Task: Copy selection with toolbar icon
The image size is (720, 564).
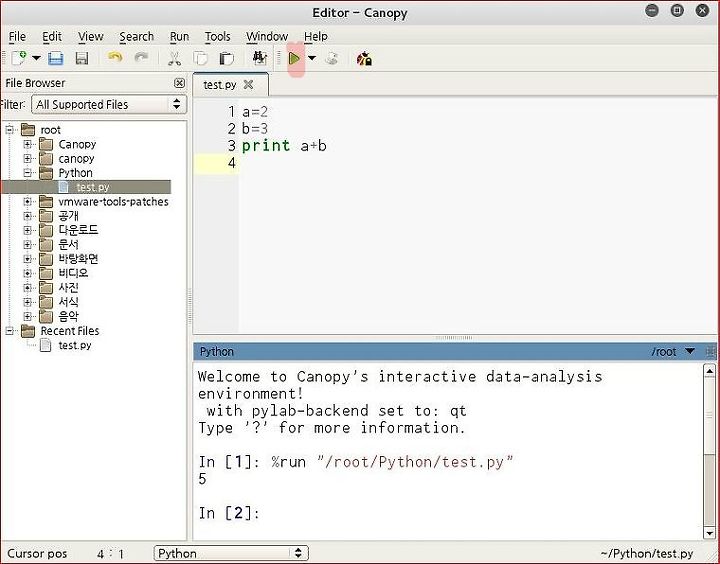Action: (200, 58)
